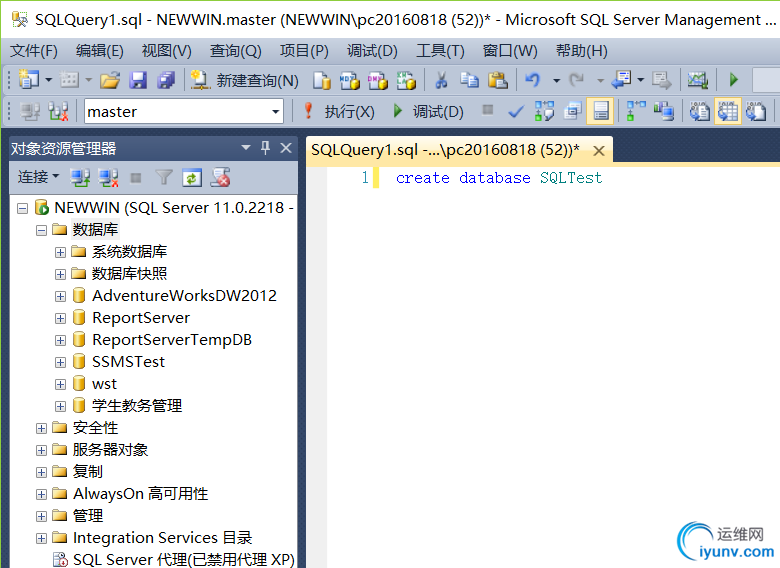
Task: Click the Save All icon
Action: [166, 80]
